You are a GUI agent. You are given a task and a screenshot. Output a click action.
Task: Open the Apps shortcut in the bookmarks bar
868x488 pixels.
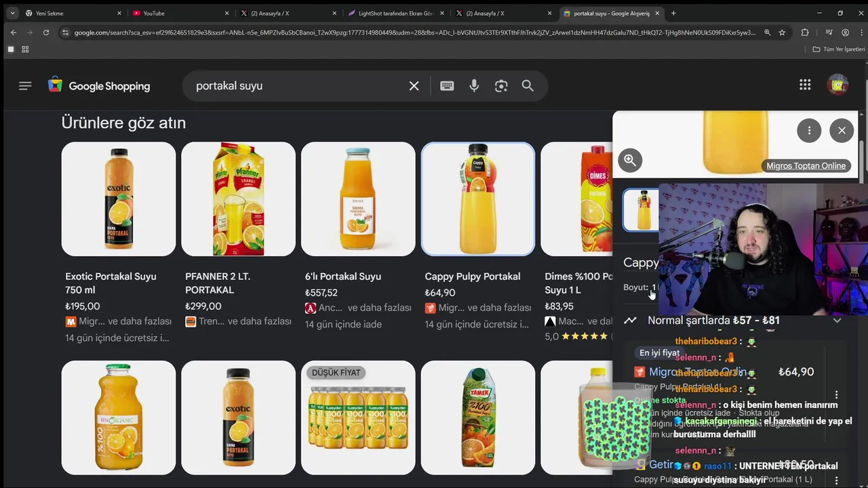click(x=25, y=49)
